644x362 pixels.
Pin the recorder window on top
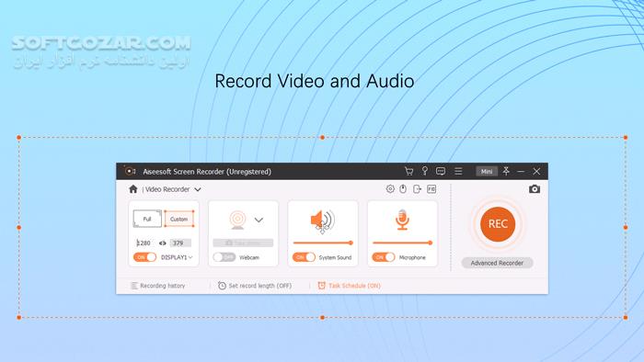point(506,171)
